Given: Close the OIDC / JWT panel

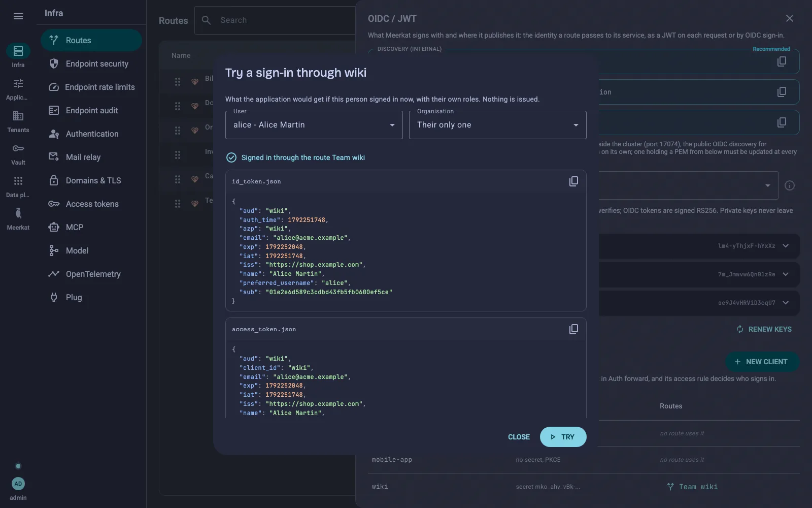Looking at the screenshot, I should tap(790, 18).
